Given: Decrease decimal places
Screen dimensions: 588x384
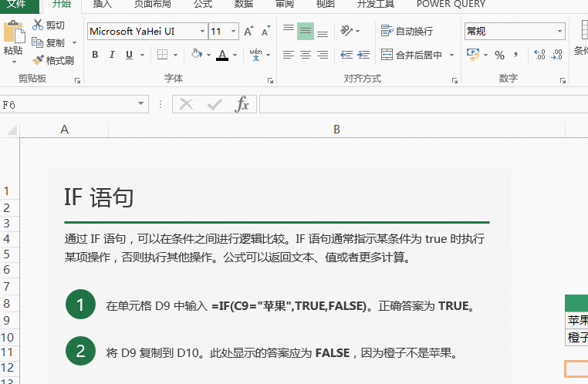Looking at the screenshot, I should [x=556, y=55].
